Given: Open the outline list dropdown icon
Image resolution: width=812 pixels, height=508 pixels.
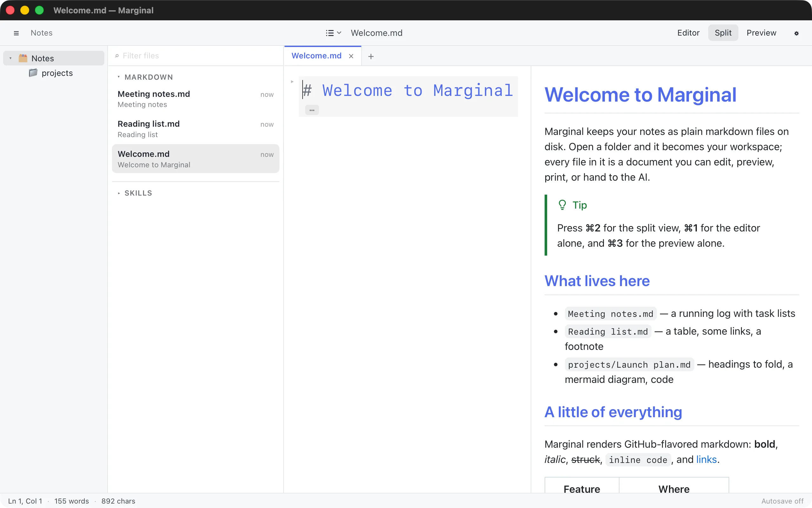Looking at the screenshot, I should click(x=334, y=33).
